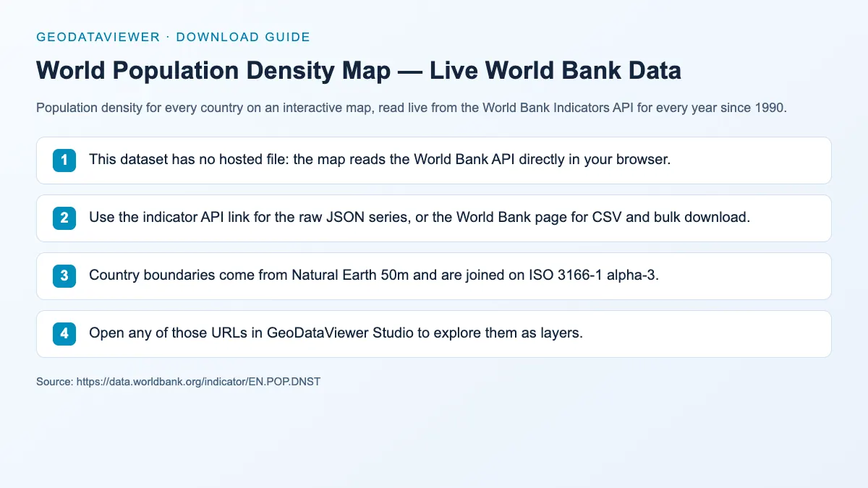Click the 'Use the indicator API link' instruction text
This screenshot has width=868, height=488.
[x=420, y=218]
